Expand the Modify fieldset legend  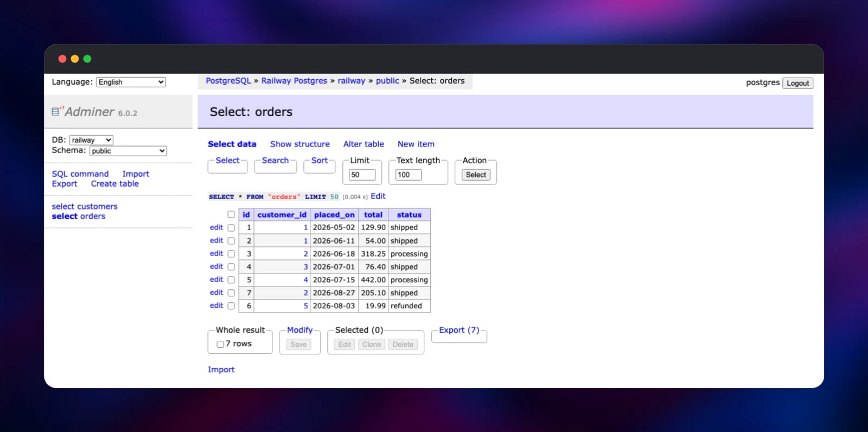point(300,330)
